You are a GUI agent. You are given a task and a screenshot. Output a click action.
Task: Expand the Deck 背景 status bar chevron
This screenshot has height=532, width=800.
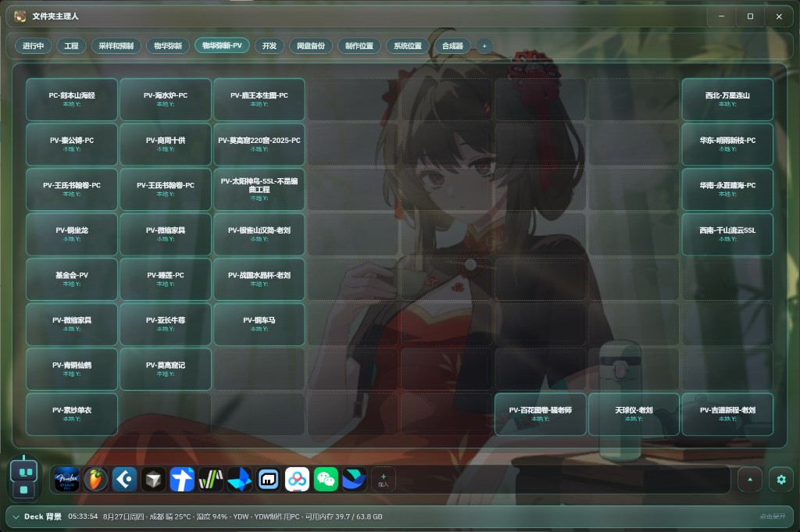pyautogui.click(x=16, y=516)
